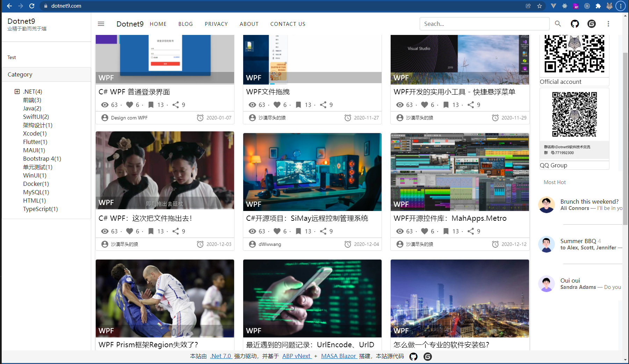
Task: Open the CONTACT US menu item
Action: 288,24
